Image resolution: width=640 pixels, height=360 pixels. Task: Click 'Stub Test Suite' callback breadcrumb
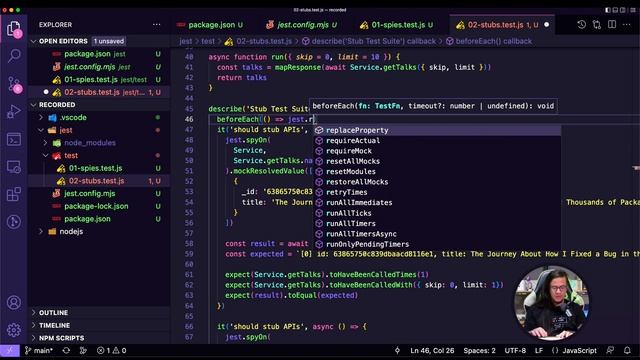pos(369,41)
